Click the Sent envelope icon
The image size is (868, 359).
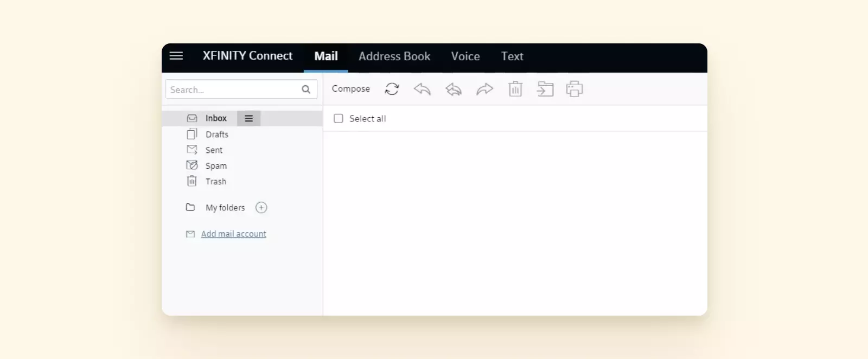click(x=192, y=150)
